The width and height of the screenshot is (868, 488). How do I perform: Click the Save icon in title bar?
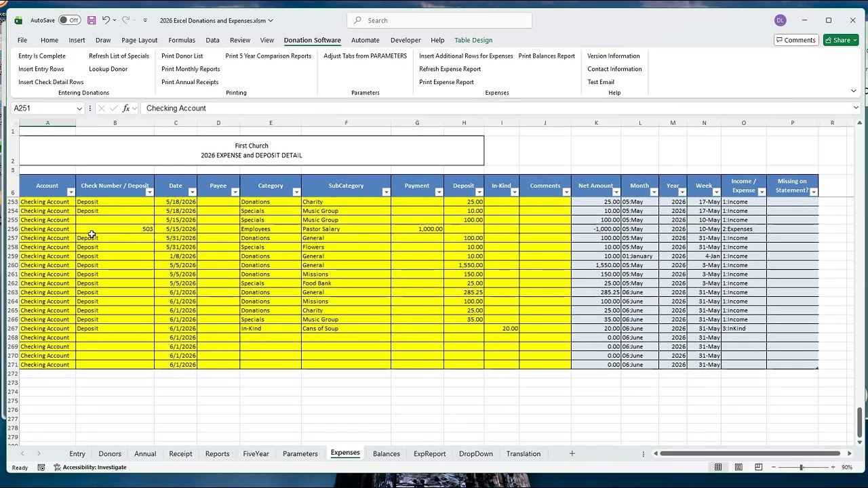pos(92,20)
